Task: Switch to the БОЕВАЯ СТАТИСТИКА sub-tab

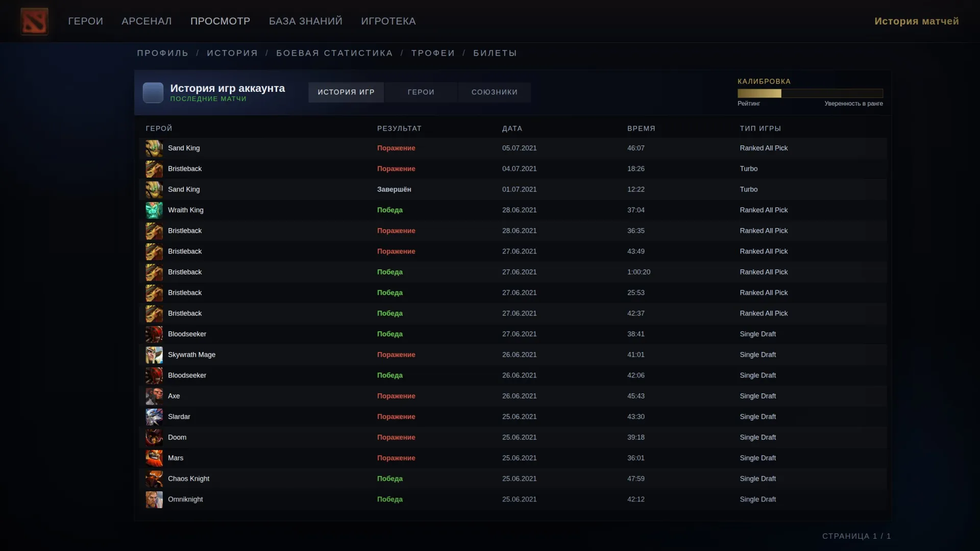Action: click(x=335, y=53)
